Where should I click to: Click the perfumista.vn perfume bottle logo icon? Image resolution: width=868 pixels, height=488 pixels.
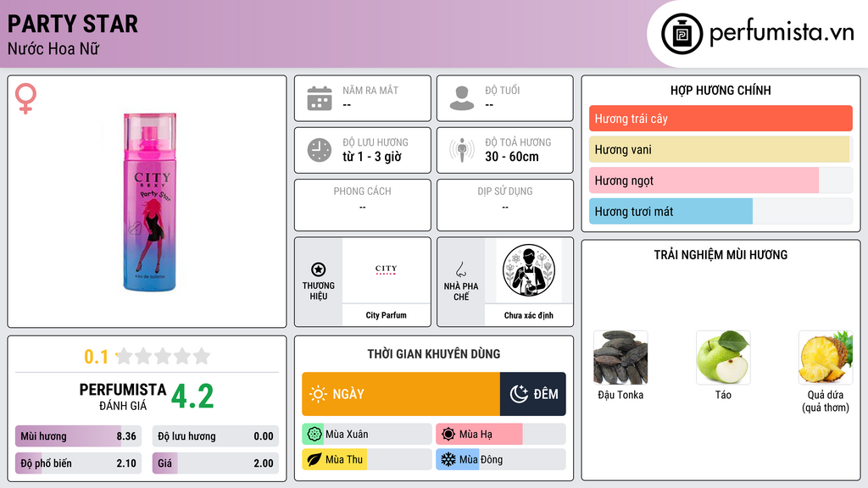point(682,34)
